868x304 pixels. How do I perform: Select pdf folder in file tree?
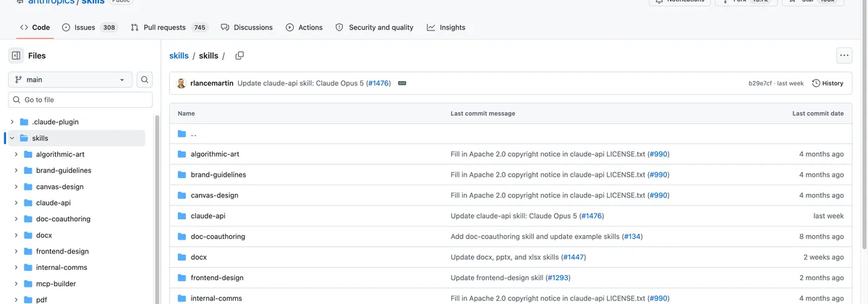(42, 299)
